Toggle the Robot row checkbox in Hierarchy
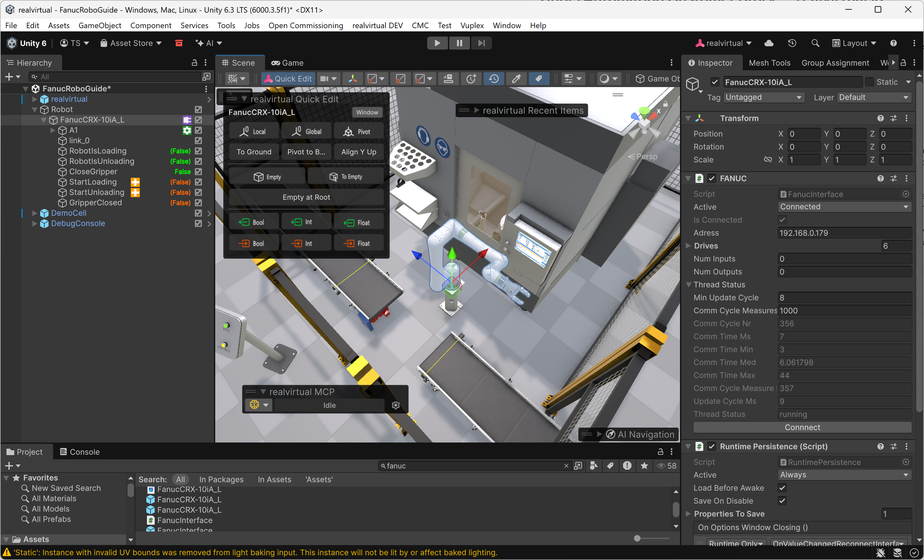The width and height of the screenshot is (924, 560). click(x=198, y=109)
